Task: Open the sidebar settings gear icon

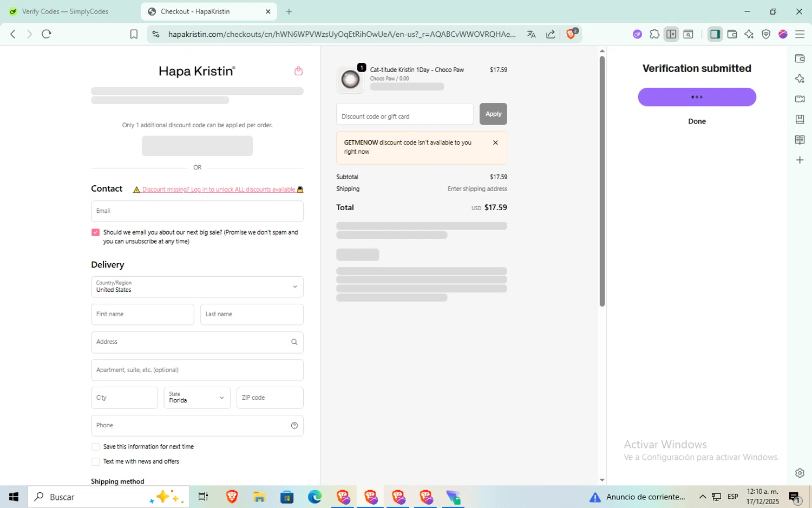Action: [800, 473]
